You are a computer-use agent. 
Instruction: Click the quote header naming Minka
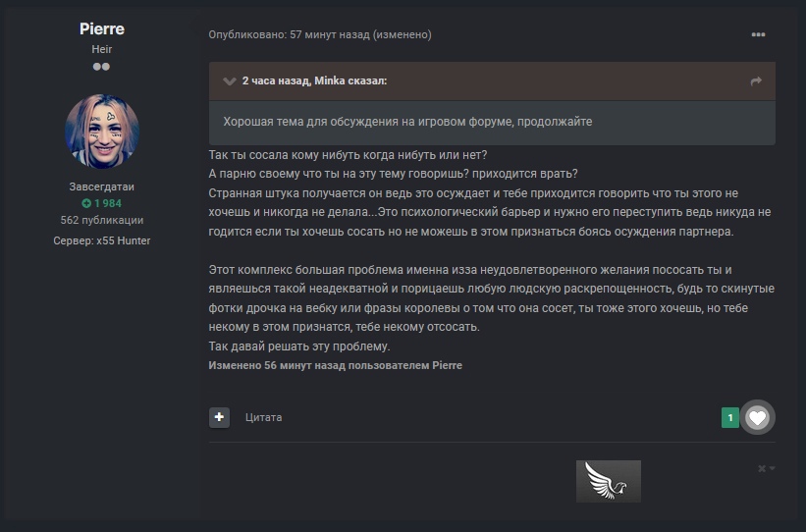pos(314,80)
